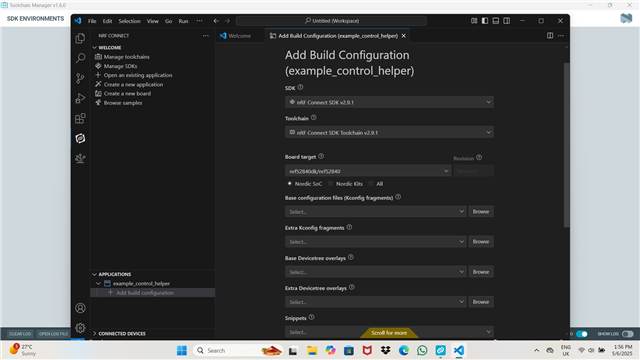
Task: Open the Toolchain dropdown
Action: [x=389, y=132]
